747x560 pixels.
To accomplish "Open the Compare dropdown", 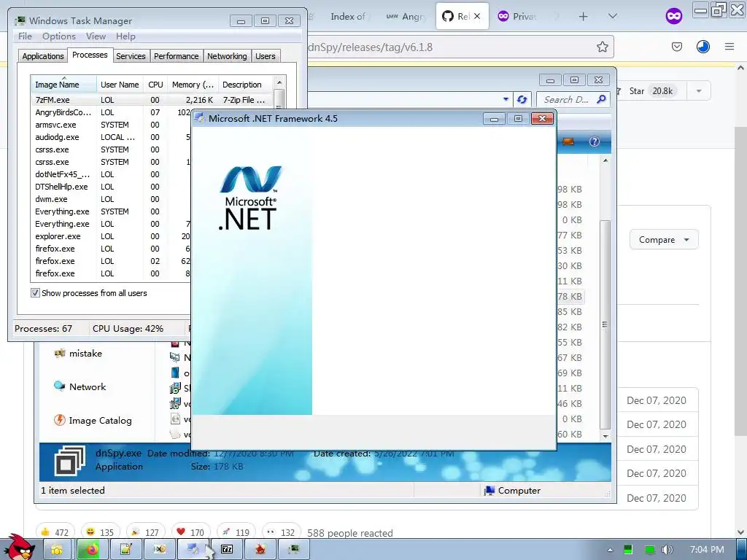I will pyautogui.click(x=664, y=239).
